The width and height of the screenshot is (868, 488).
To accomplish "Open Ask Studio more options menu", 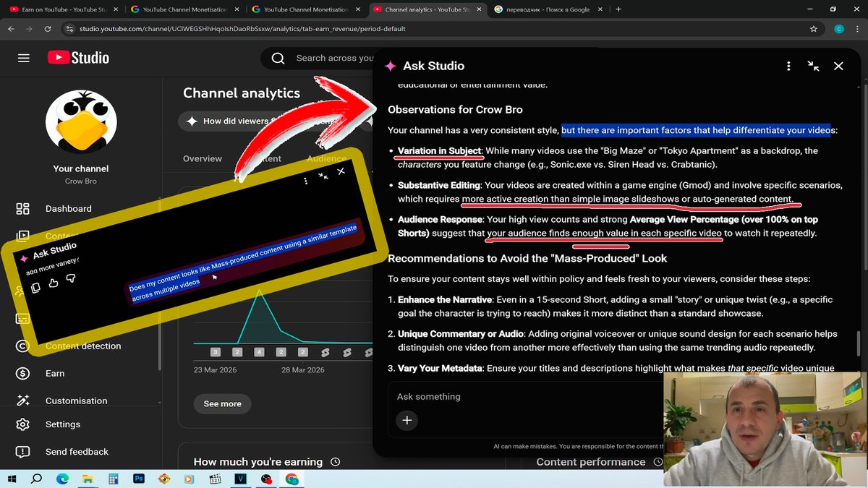I will (x=788, y=66).
